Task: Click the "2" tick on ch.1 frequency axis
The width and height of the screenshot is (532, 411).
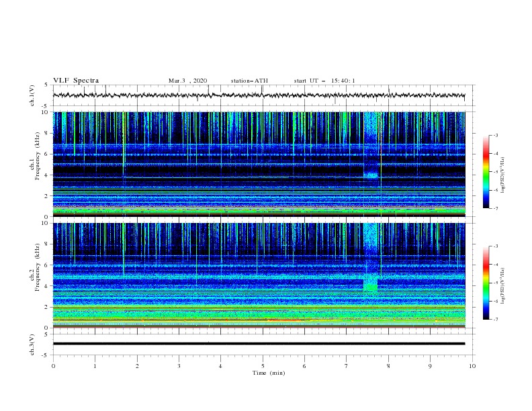Action: pyautogui.click(x=46, y=195)
